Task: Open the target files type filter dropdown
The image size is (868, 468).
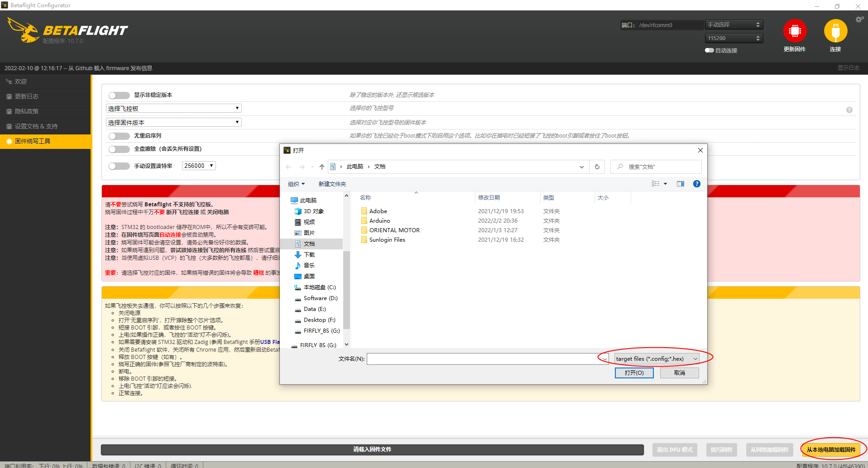Action: 657,359
